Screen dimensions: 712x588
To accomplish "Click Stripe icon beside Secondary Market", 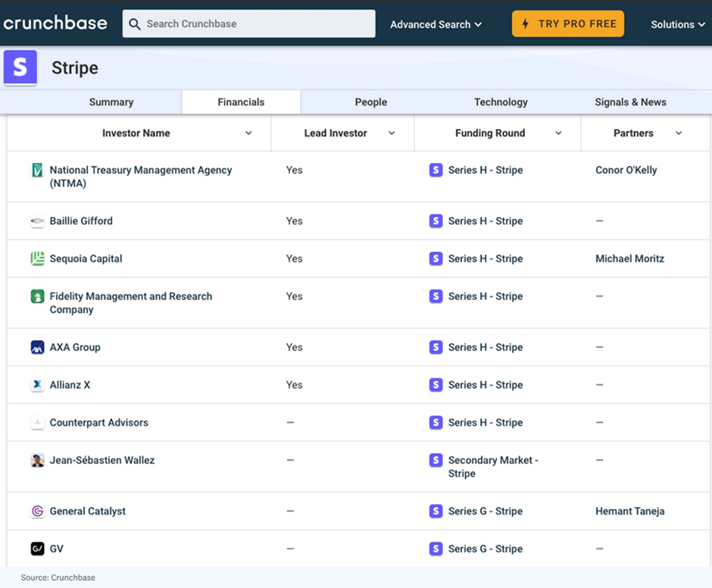I will (436, 460).
